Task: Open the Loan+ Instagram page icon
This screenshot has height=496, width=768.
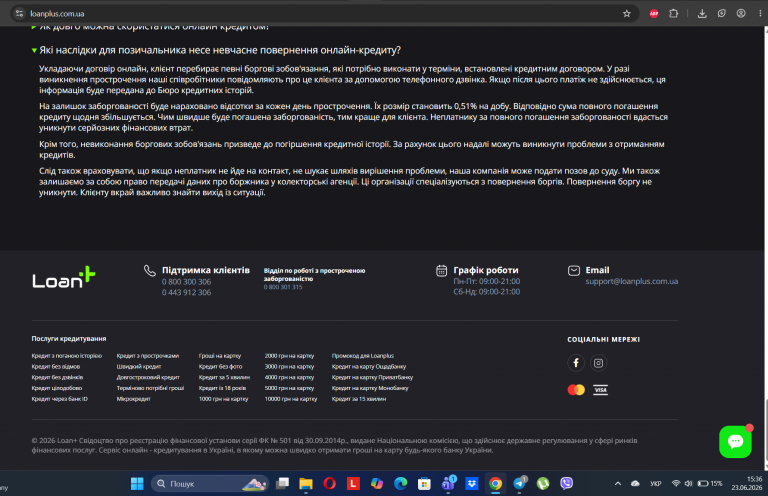Action: [x=598, y=363]
